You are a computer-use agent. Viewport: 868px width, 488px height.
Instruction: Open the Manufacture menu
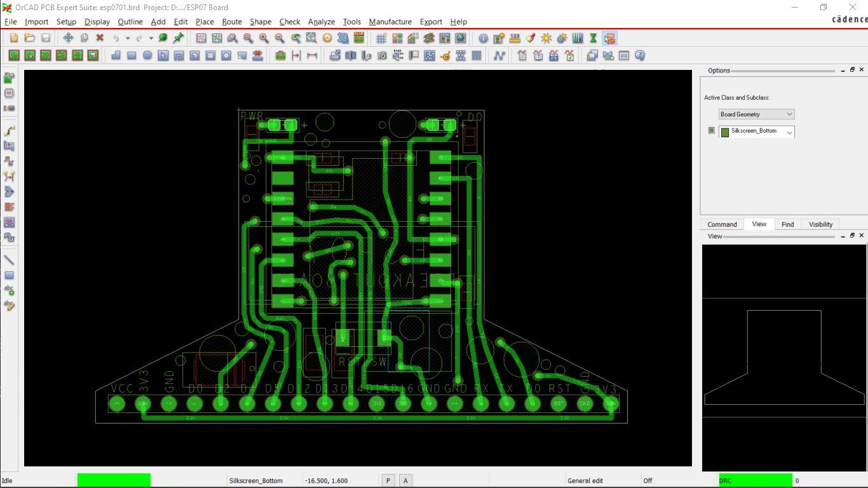pyautogui.click(x=390, y=22)
